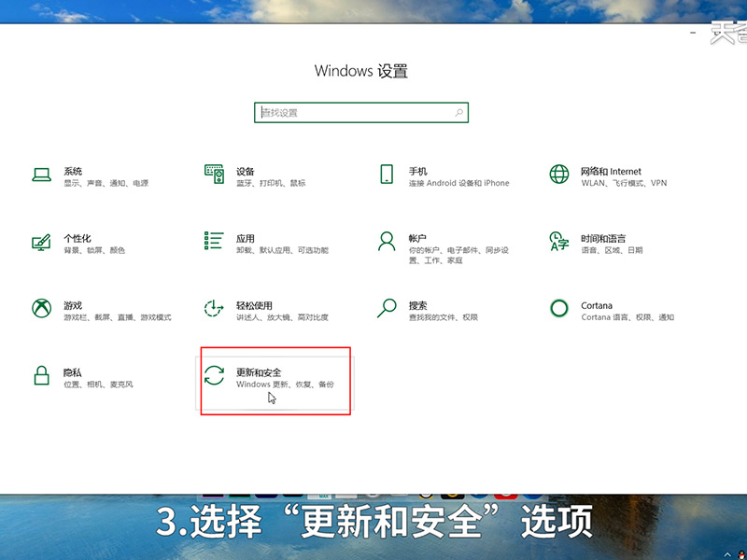Open the 手机 settings label
The image size is (747, 560).
(417, 172)
